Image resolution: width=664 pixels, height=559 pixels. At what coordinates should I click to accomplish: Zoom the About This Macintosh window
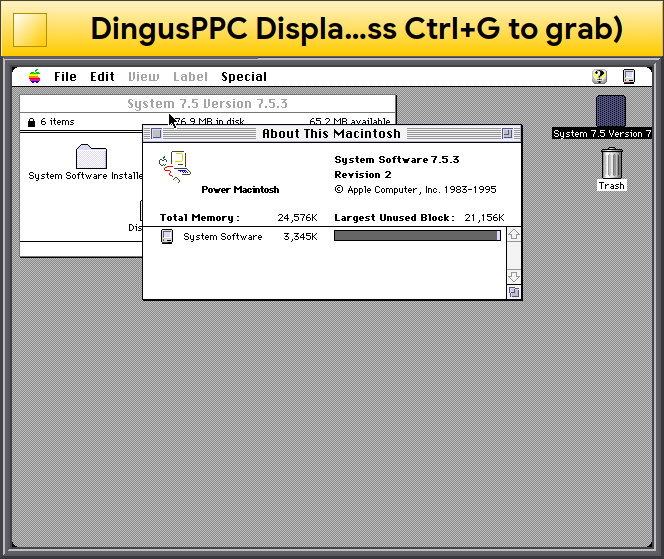(507, 134)
